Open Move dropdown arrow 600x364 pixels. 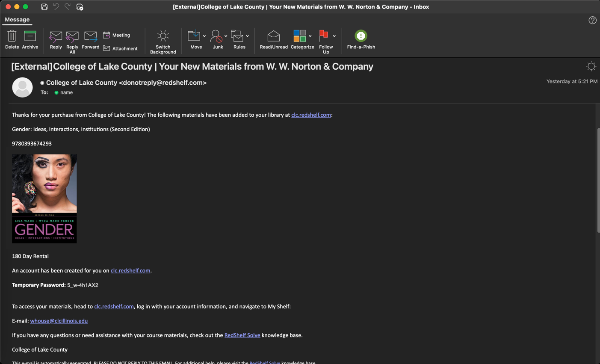pyautogui.click(x=204, y=36)
